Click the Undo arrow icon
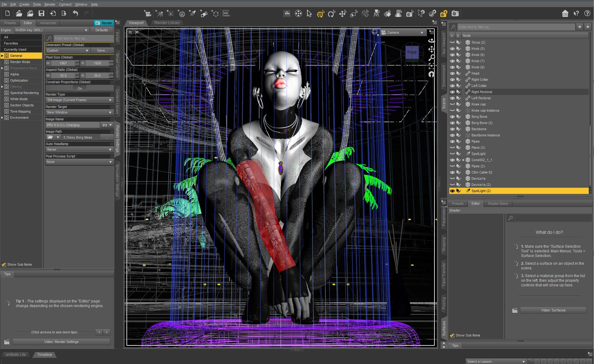 tap(75, 13)
